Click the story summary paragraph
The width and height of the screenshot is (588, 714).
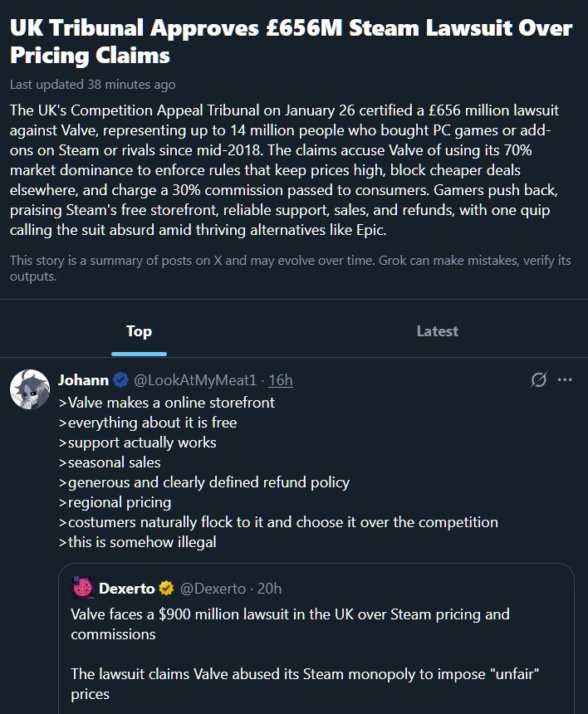291,170
